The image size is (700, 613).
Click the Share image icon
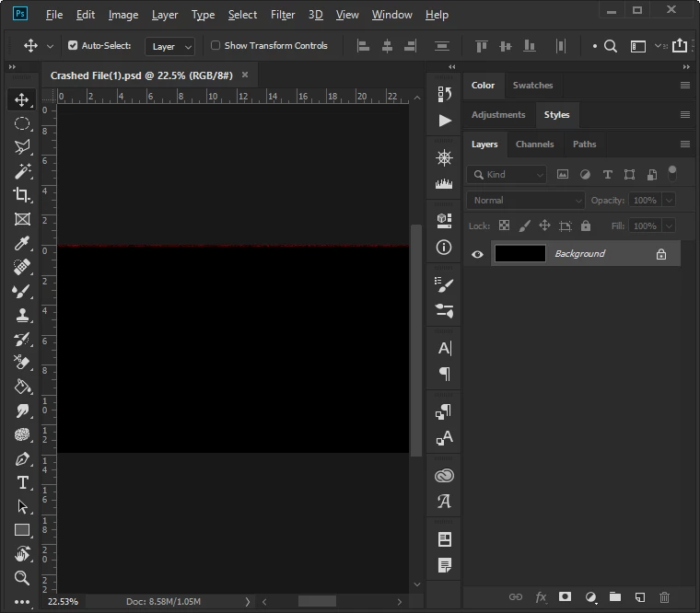pyautogui.click(x=680, y=45)
